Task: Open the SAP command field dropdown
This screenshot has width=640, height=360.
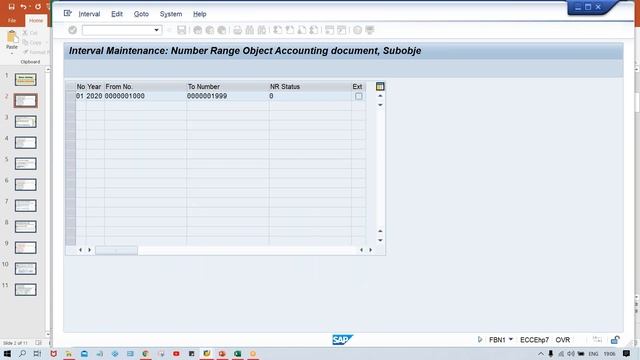Action: (156, 30)
